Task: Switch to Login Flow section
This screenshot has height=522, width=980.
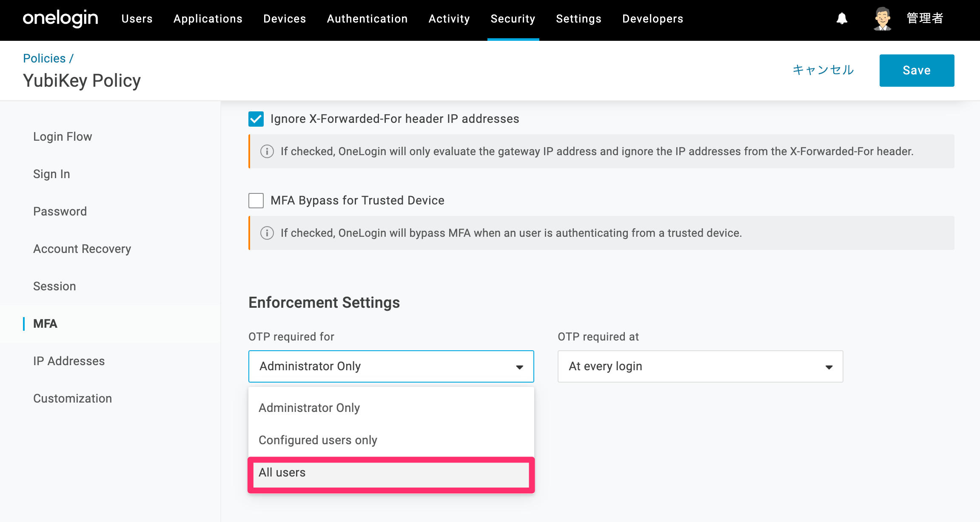Action: pos(63,137)
